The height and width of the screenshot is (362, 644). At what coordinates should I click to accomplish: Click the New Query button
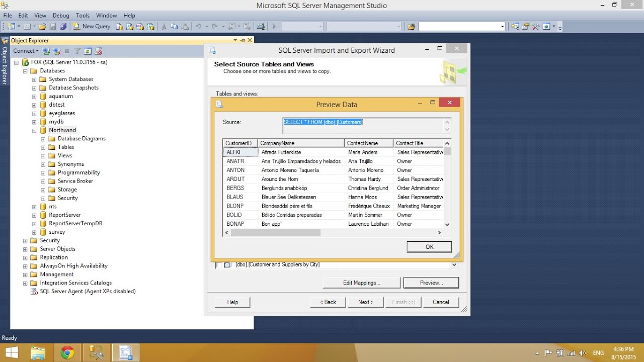click(92, 26)
